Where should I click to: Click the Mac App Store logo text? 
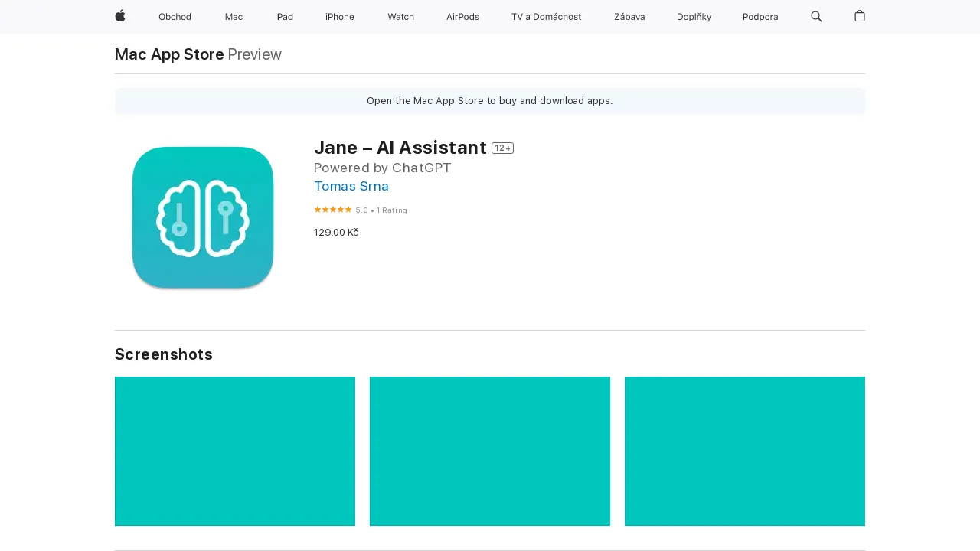[x=168, y=54]
